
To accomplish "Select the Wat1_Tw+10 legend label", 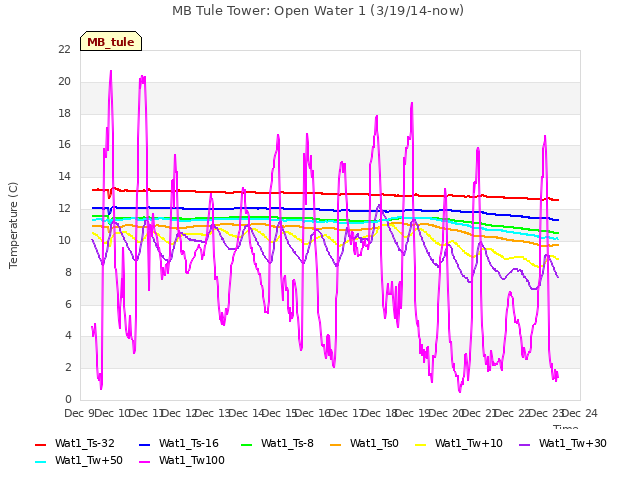I will tap(469, 443).
